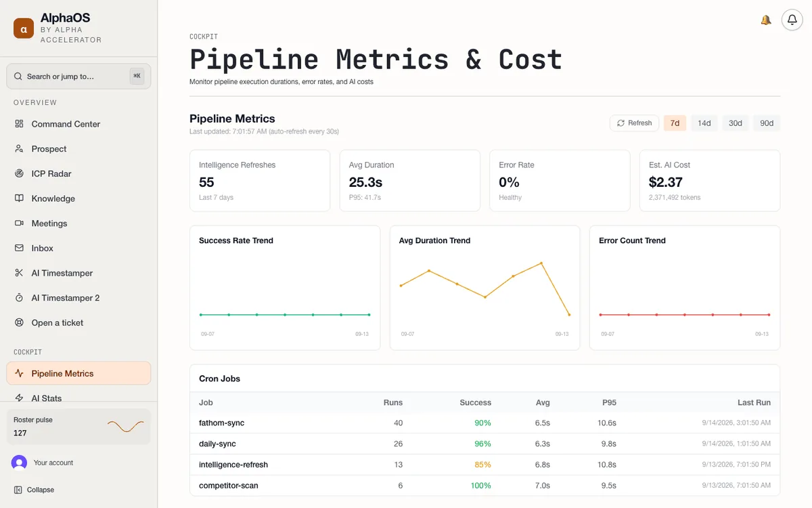Switch to 14d time range
This screenshot has width=812, height=508.
[704, 123]
